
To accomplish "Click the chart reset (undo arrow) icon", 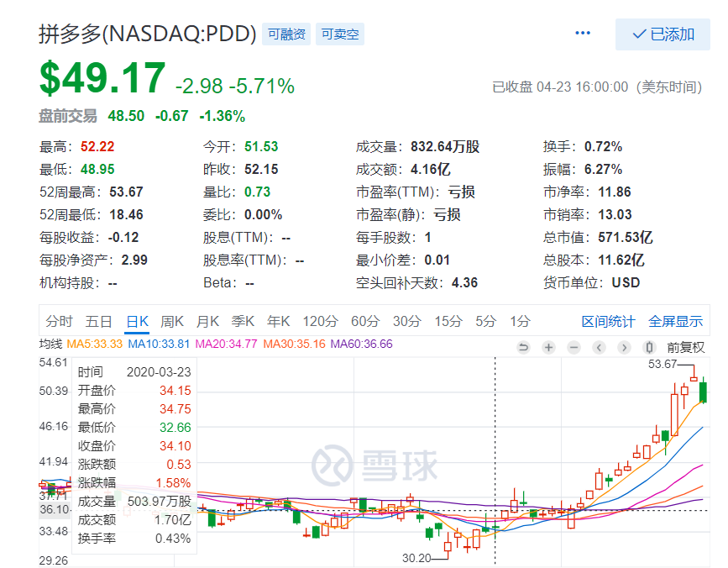I will coord(523,347).
